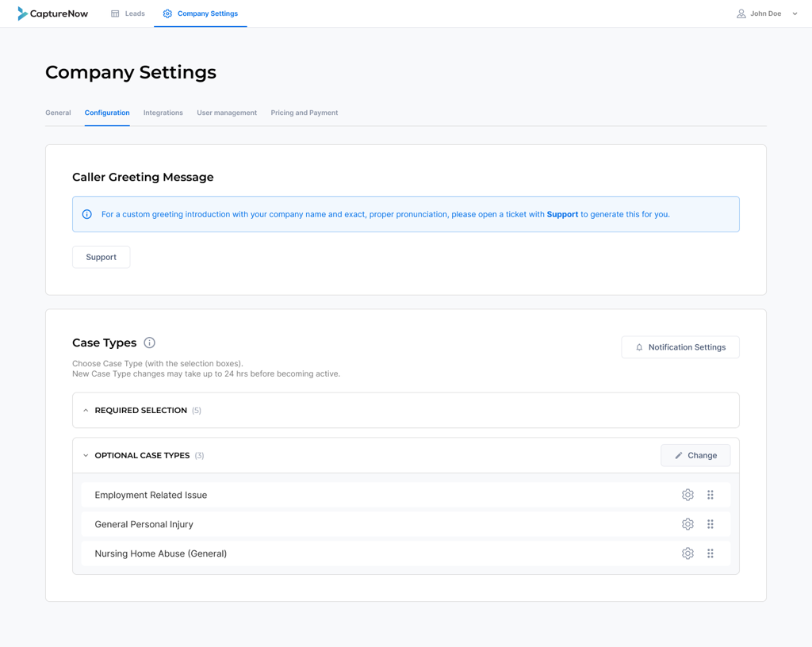Open settings gear for Employment Related Issue
Screen dimensions: 812x647
[x=688, y=495]
